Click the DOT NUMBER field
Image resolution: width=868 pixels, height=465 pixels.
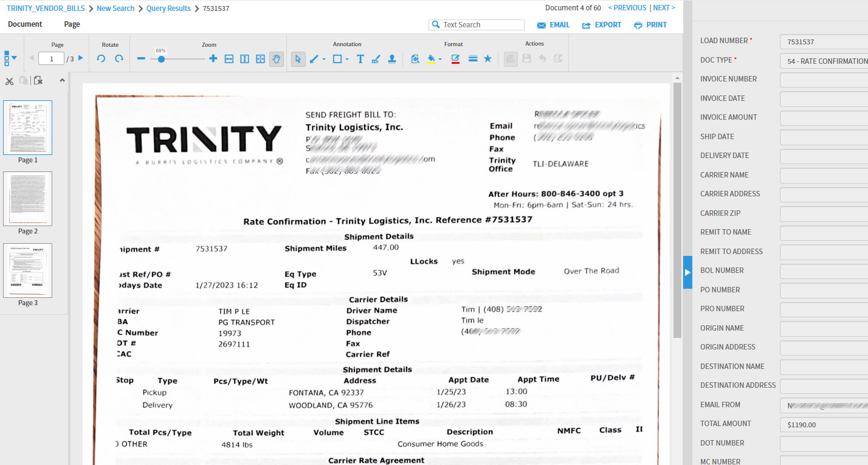pyautogui.click(x=824, y=444)
